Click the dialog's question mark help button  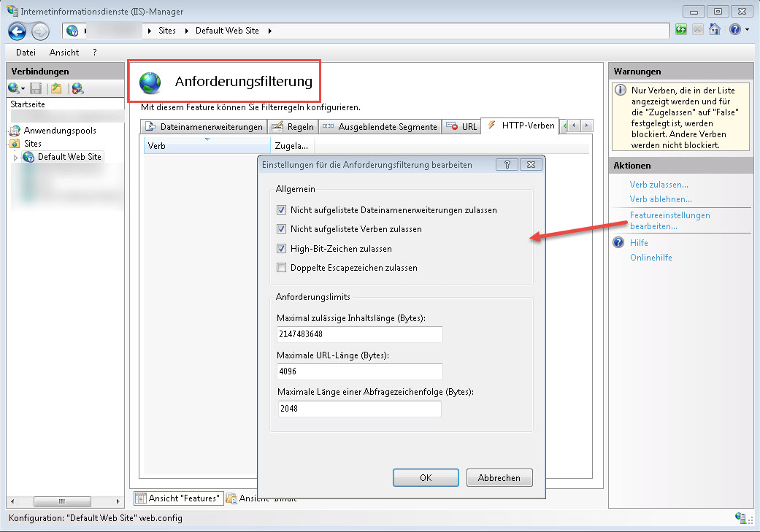click(507, 165)
